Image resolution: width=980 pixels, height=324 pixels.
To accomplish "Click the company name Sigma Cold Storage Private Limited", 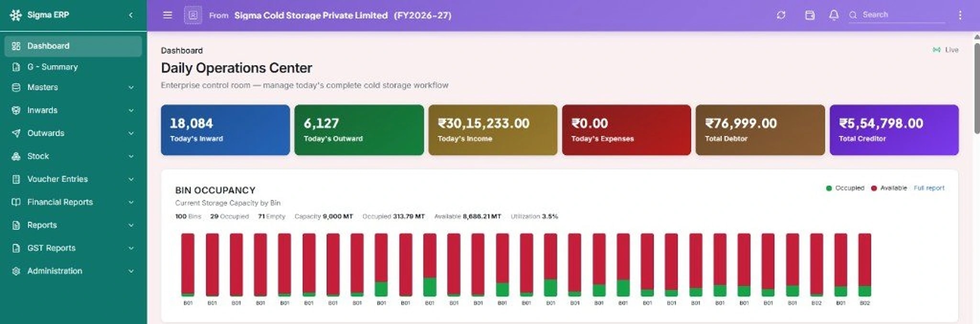I will [x=311, y=15].
